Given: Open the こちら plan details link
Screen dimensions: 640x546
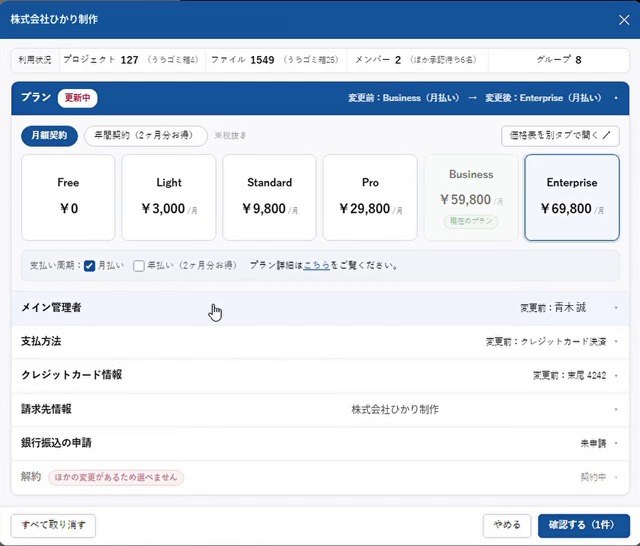Looking at the screenshot, I should (x=316, y=266).
